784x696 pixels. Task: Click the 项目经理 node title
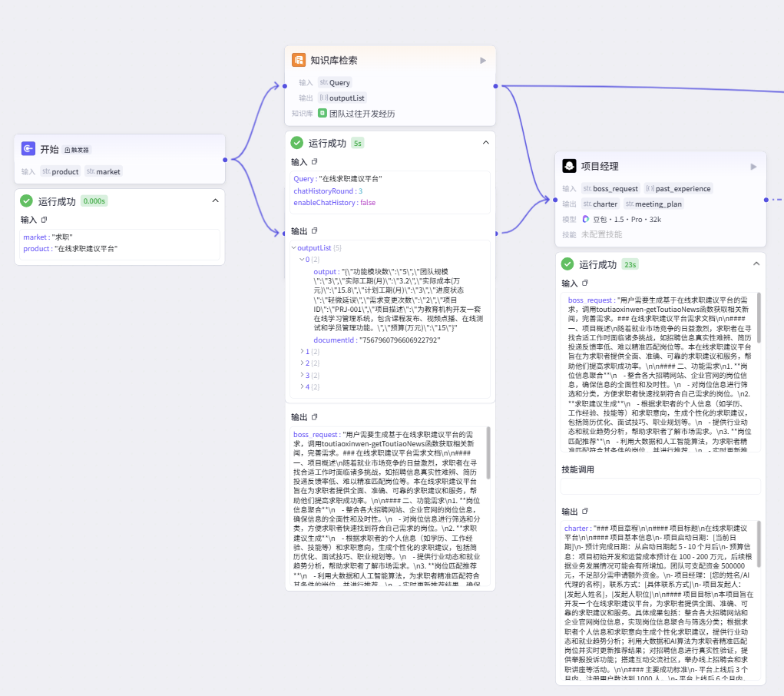coord(600,166)
